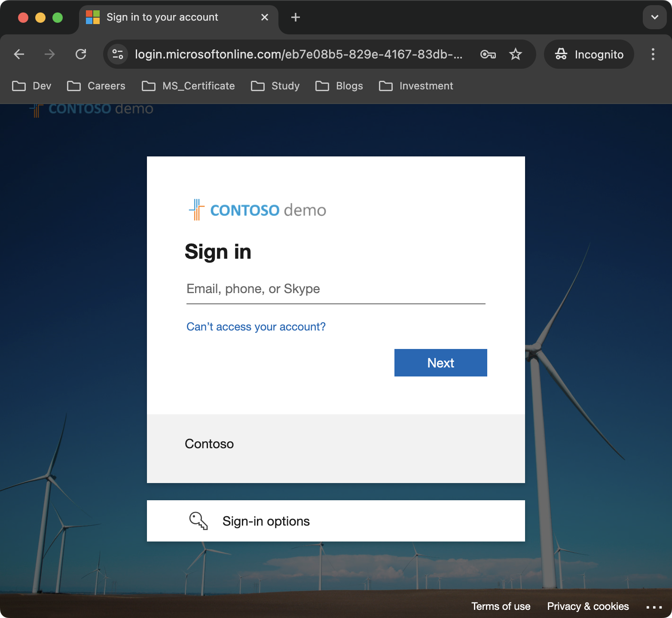Focus the Email, phone, or Skype field
The width and height of the screenshot is (672, 618).
(336, 289)
